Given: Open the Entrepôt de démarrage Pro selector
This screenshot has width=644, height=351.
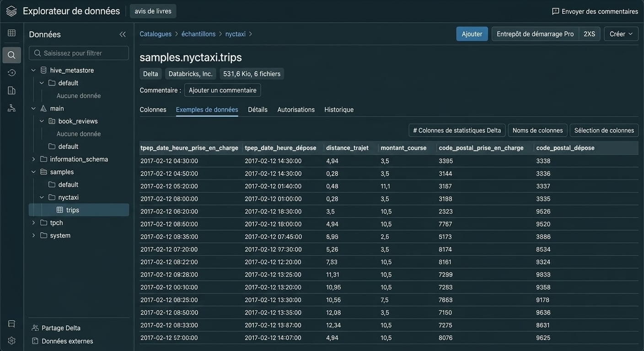Looking at the screenshot, I should 535,34.
